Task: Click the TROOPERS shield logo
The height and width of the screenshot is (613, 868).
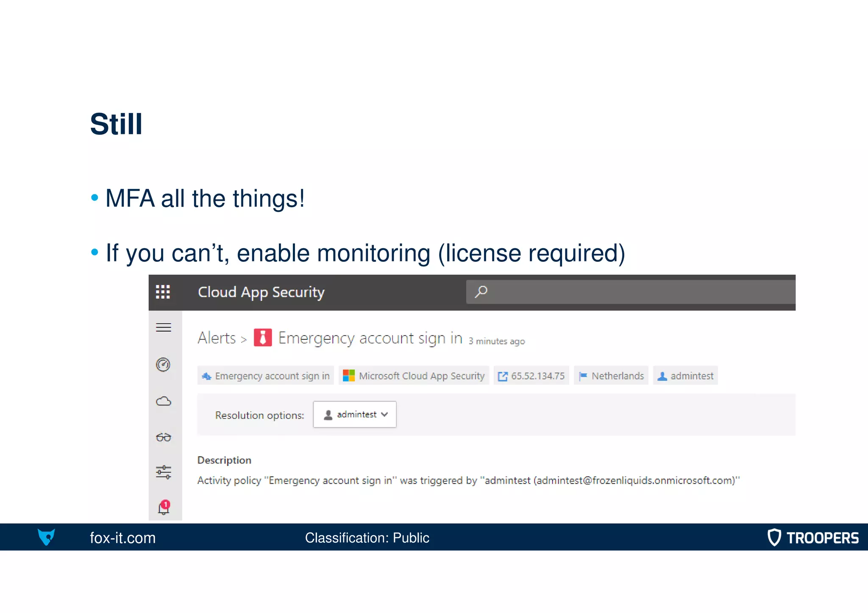Action: coord(813,538)
